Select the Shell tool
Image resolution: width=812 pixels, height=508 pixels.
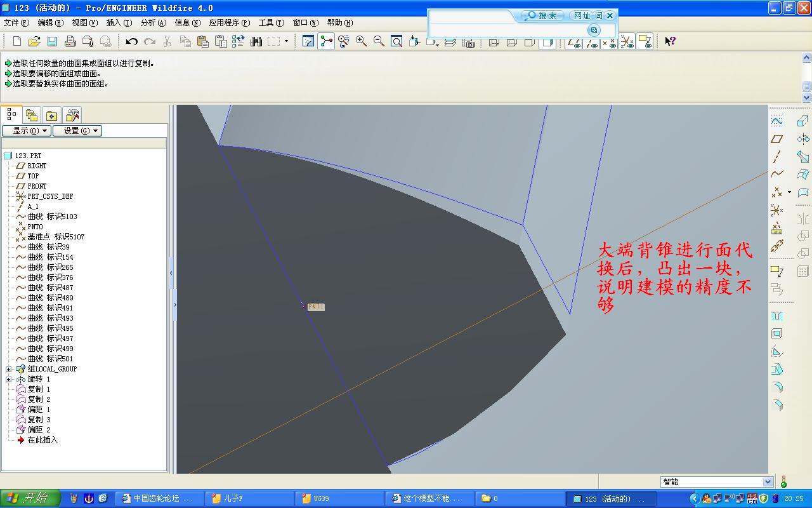[776, 334]
